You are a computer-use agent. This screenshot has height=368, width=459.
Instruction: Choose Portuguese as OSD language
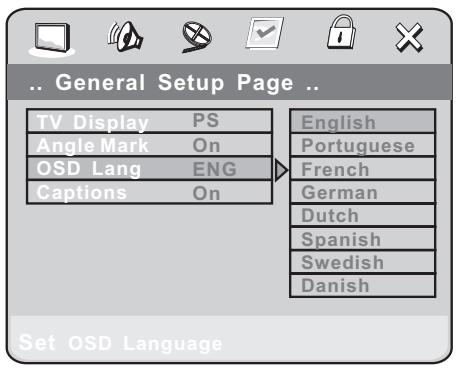point(363,145)
